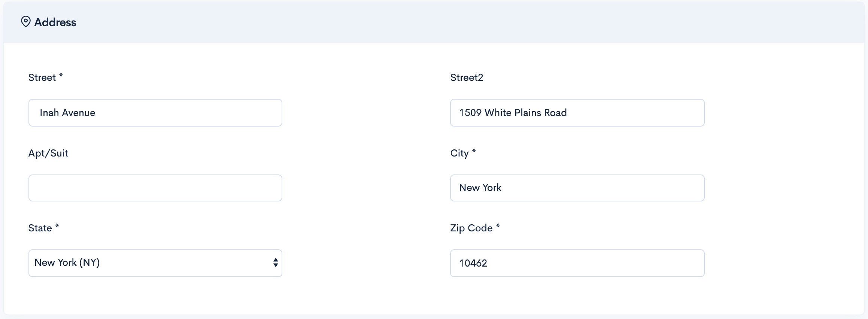Click the Zip Code field label
The width and height of the screenshot is (868, 319).
coord(471,228)
